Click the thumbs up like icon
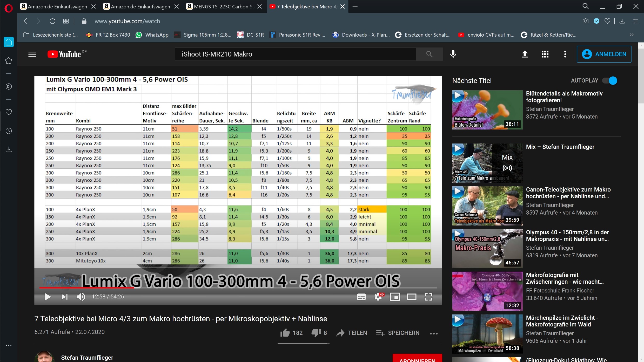Viewport: 644px width, 362px height. [x=285, y=333]
